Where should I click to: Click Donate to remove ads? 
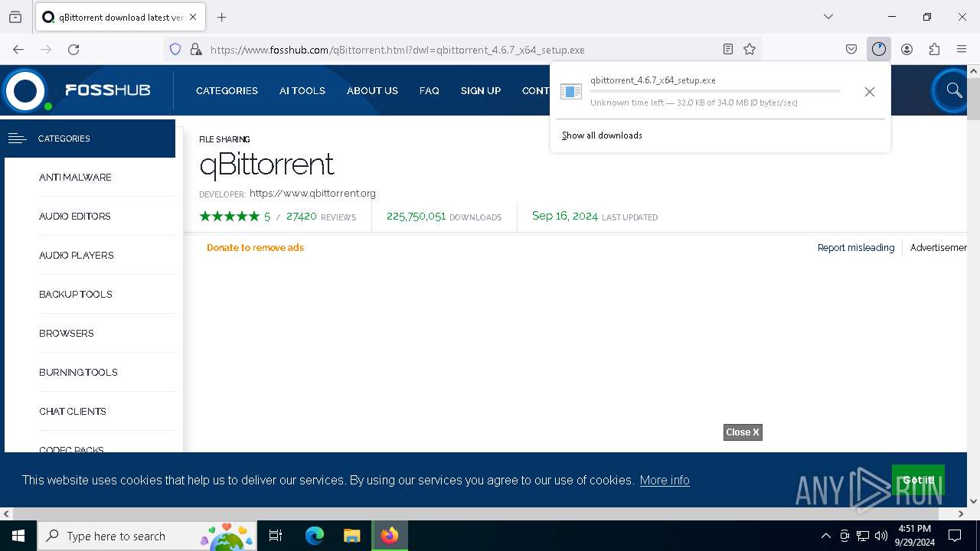pyautogui.click(x=255, y=248)
